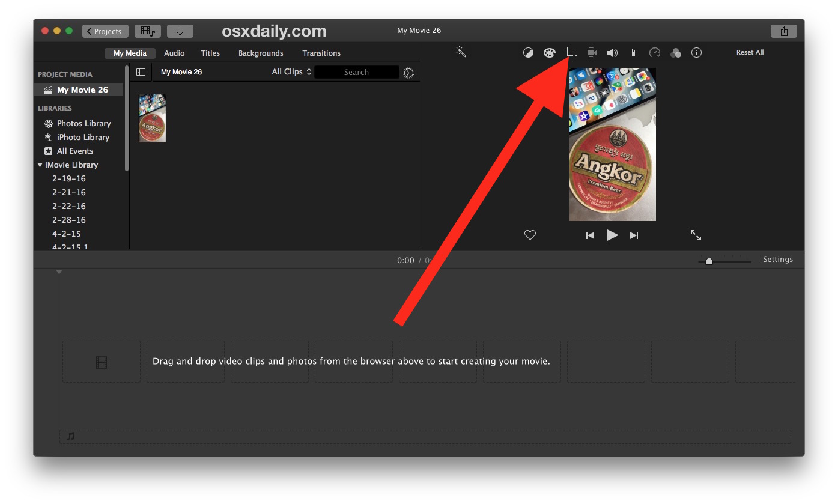Screen dimensions: 838x504
Task: Select the 2-28-16 event
Action: click(x=69, y=220)
